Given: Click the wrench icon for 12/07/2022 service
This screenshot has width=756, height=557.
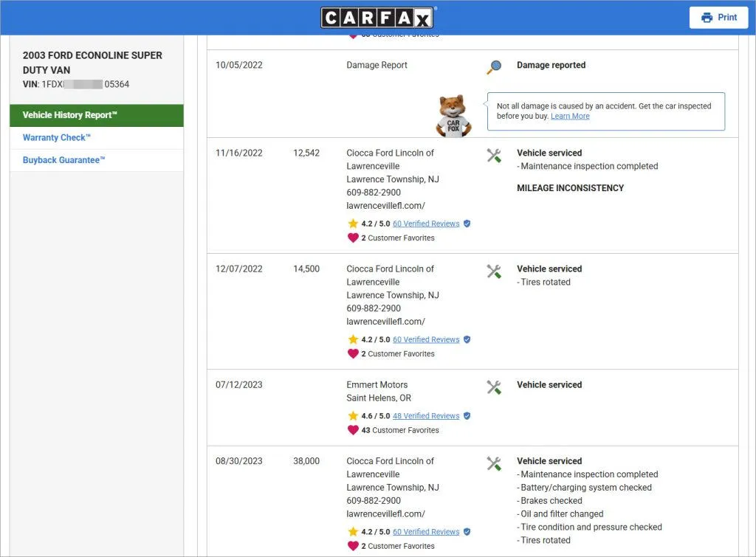Looking at the screenshot, I should coord(494,271).
